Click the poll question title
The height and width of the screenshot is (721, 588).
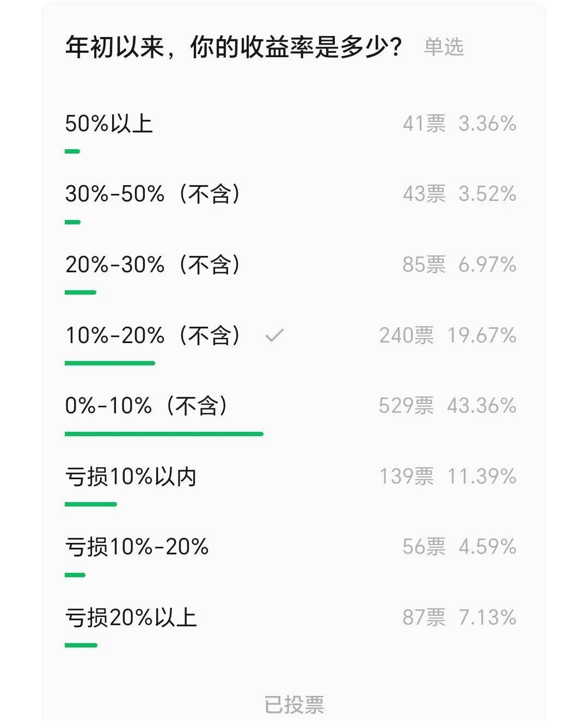(234, 47)
